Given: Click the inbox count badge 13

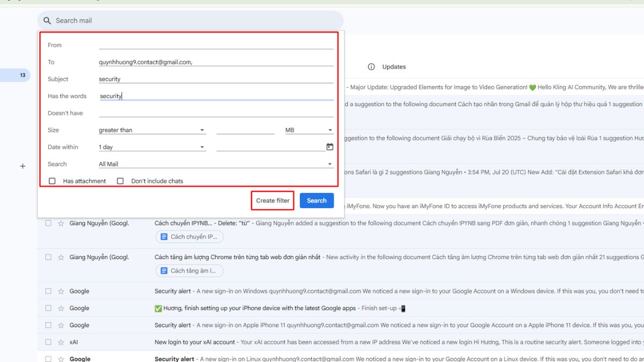Looking at the screenshot, I should (23, 76).
